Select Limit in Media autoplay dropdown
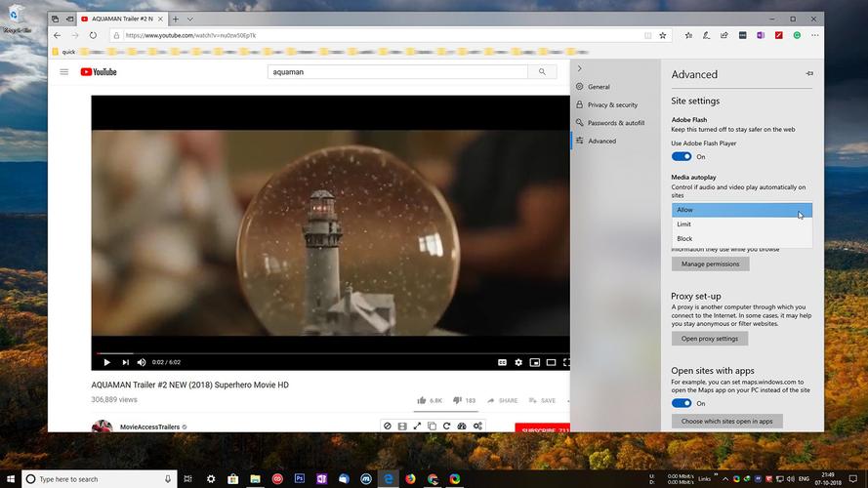The height and width of the screenshot is (488, 868). pos(742,224)
